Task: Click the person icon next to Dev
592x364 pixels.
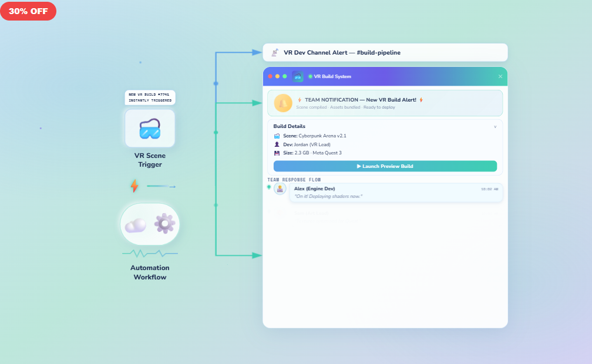Action: coord(277,144)
